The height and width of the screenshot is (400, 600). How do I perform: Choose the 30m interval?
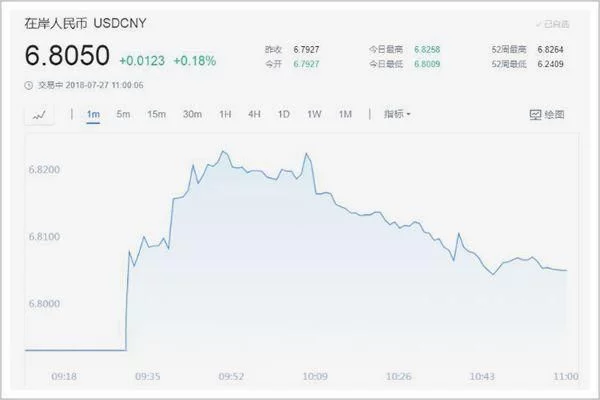192,114
